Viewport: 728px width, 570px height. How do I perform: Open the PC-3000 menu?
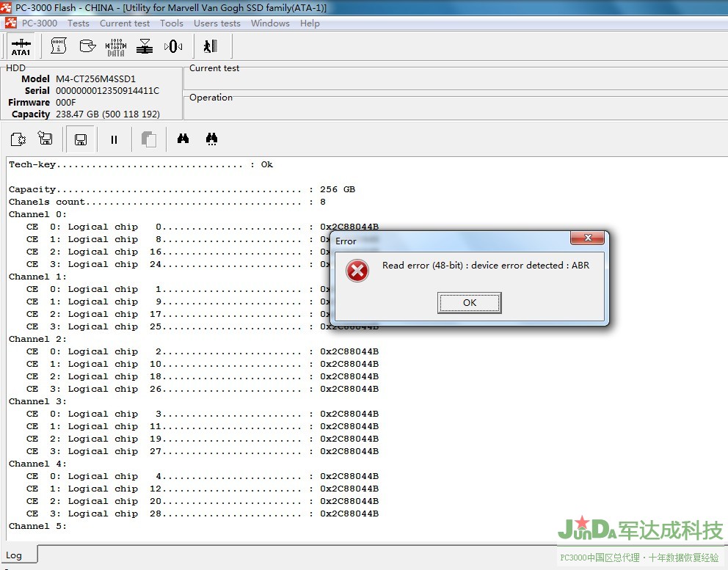click(x=40, y=23)
